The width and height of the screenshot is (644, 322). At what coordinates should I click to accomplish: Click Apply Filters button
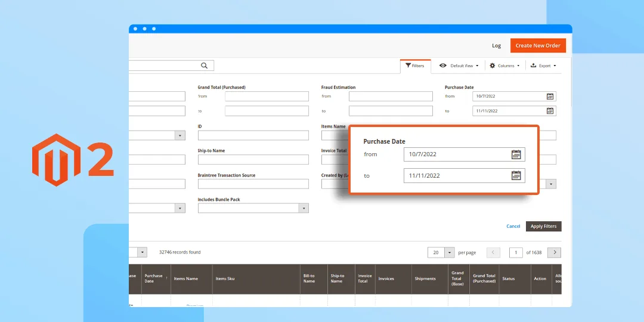tap(544, 227)
